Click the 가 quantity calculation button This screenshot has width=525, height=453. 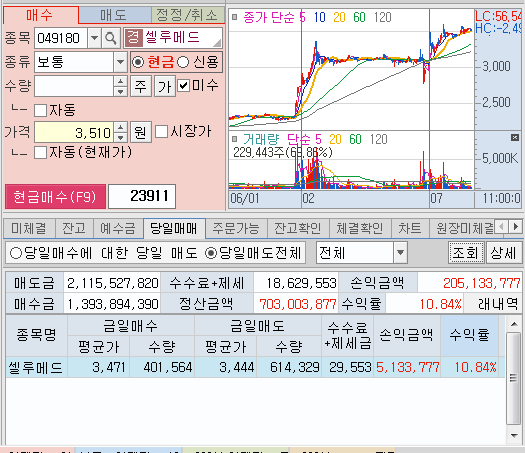[x=164, y=86]
